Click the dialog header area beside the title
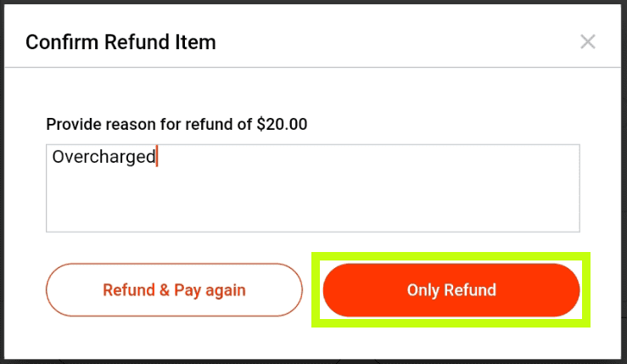 pos(382,42)
